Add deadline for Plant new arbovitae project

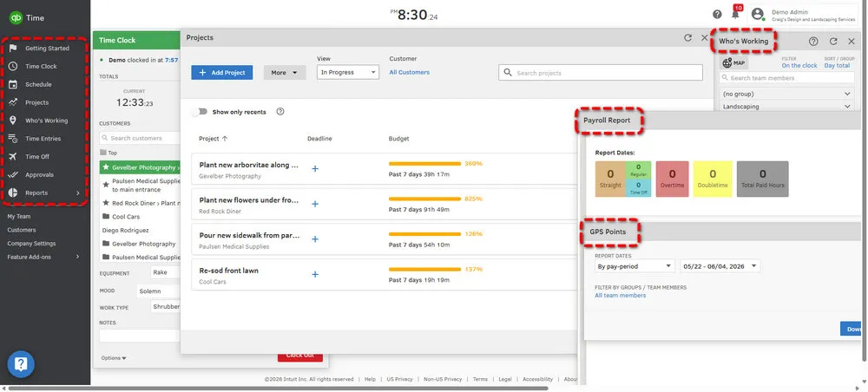coord(315,168)
